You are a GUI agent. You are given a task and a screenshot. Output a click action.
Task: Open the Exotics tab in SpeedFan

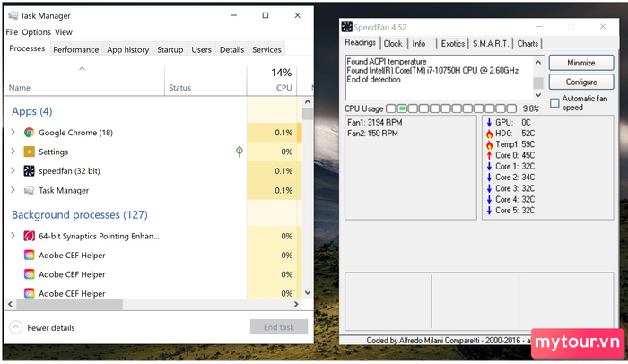453,44
